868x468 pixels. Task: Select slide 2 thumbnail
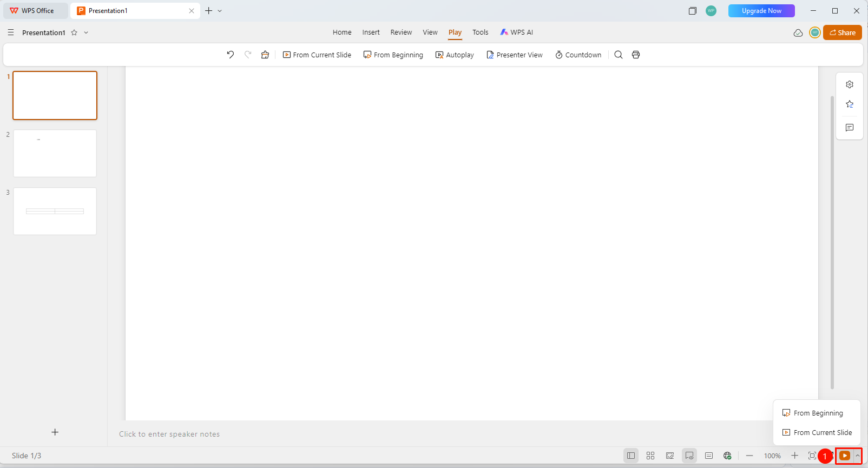click(55, 153)
